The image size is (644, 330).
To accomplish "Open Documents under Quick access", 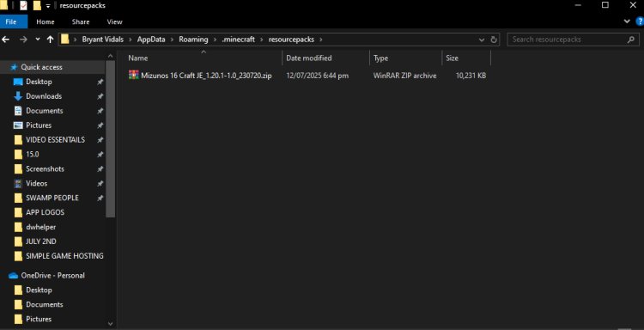I will pyautogui.click(x=45, y=111).
